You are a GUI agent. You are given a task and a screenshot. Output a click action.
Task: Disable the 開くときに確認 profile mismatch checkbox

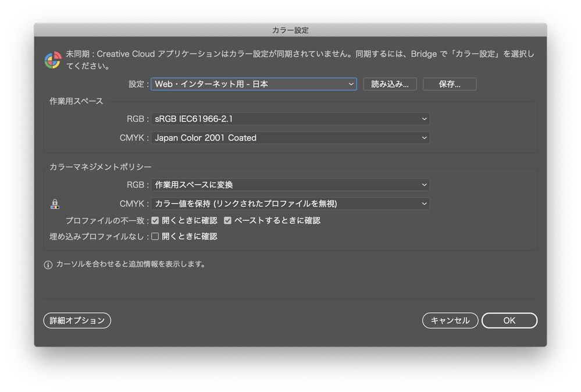pyautogui.click(x=155, y=220)
